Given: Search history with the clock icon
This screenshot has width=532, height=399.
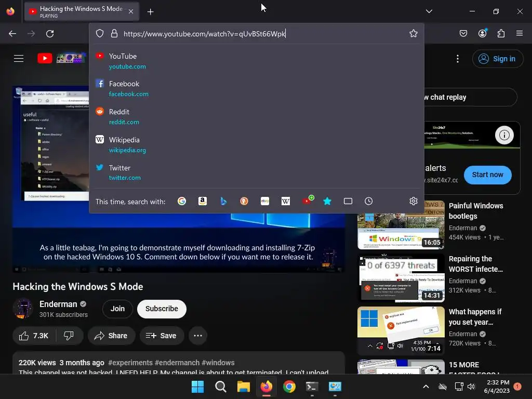Looking at the screenshot, I should 368,201.
